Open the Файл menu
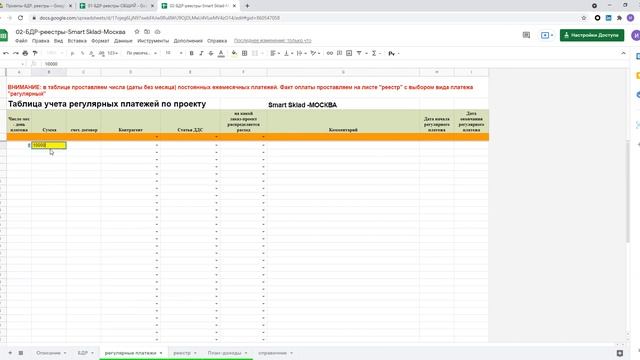 (21, 41)
